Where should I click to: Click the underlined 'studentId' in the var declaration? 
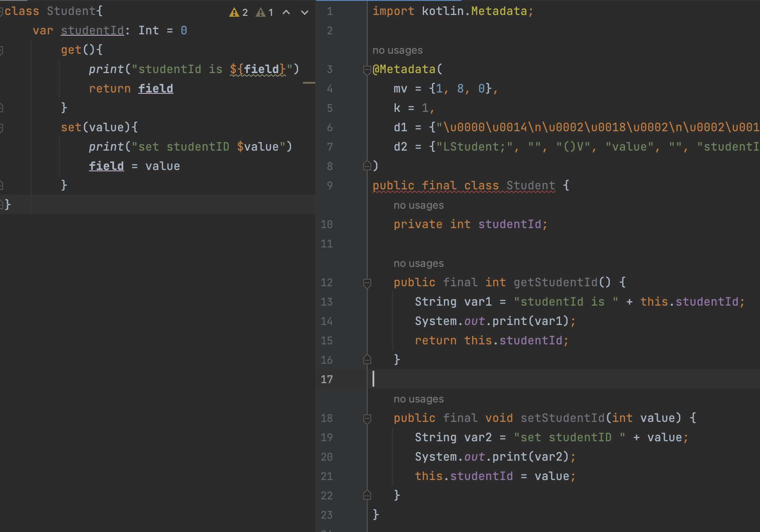(92, 30)
